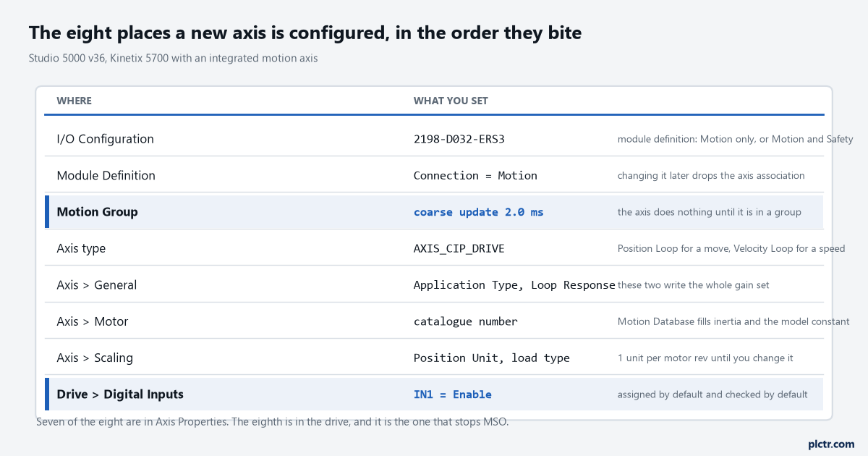Viewport: 868px width, 456px height.
Task: Click the title about eight places an axis is configured
Action: point(305,33)
